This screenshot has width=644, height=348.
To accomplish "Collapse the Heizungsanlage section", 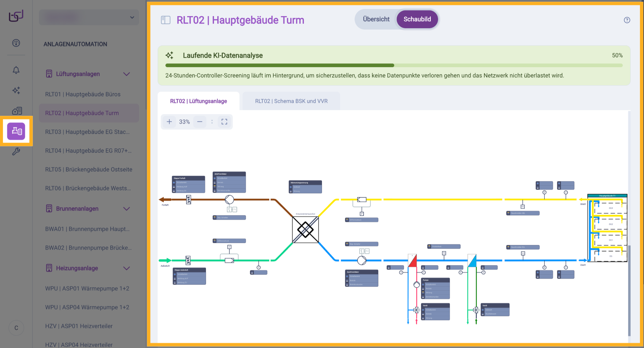I will click(x=126, y=268).
